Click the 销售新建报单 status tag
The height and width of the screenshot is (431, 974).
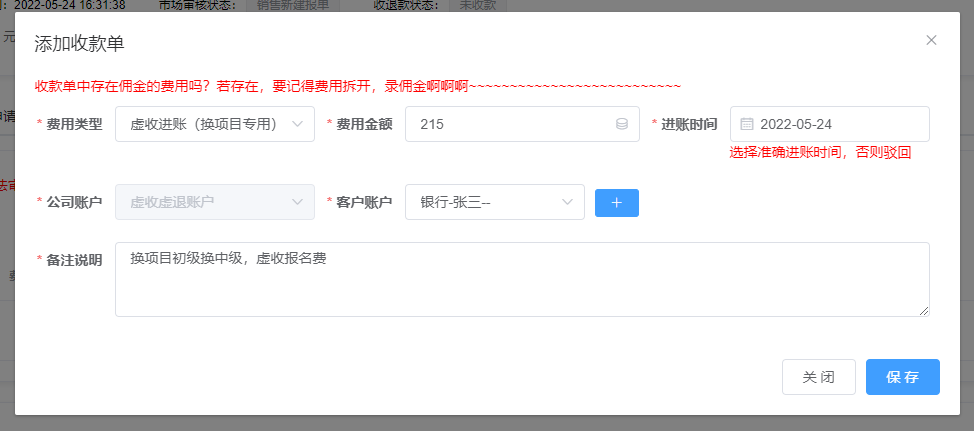click(293, 5)
